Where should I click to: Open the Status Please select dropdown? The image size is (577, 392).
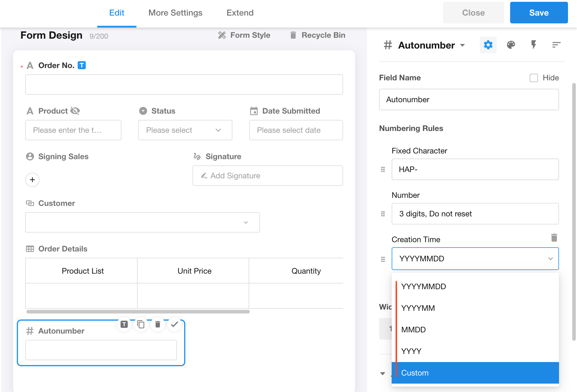pyautogui.click(x=185, y=130)
